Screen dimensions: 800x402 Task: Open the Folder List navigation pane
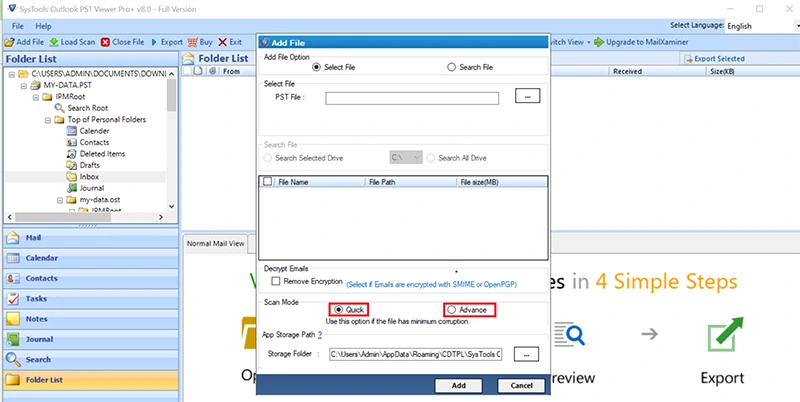tap(91, 380)
